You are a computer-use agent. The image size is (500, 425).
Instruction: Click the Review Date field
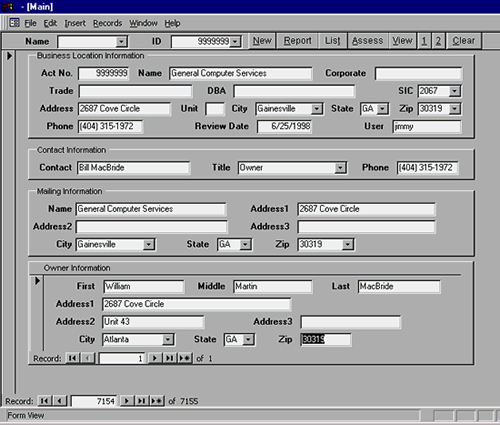285,126
